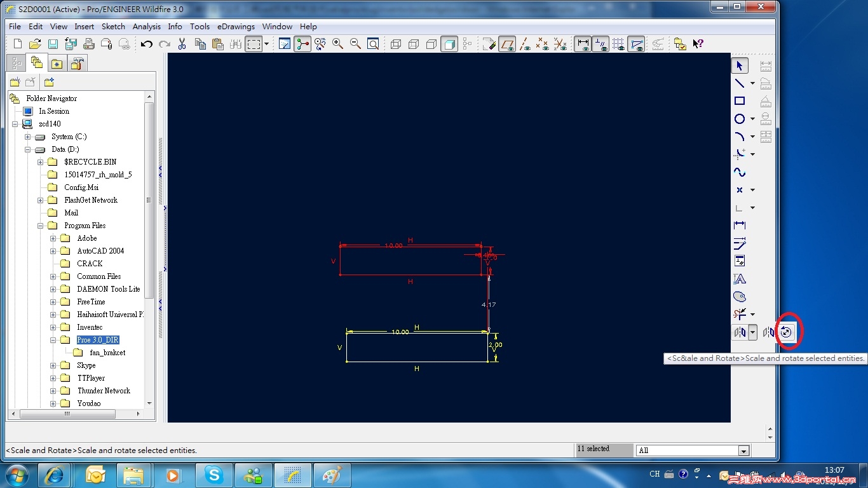Viewport: 868px width, 488px height.
Task: Select the fan_brakcet folder
Action: (107, 353)
